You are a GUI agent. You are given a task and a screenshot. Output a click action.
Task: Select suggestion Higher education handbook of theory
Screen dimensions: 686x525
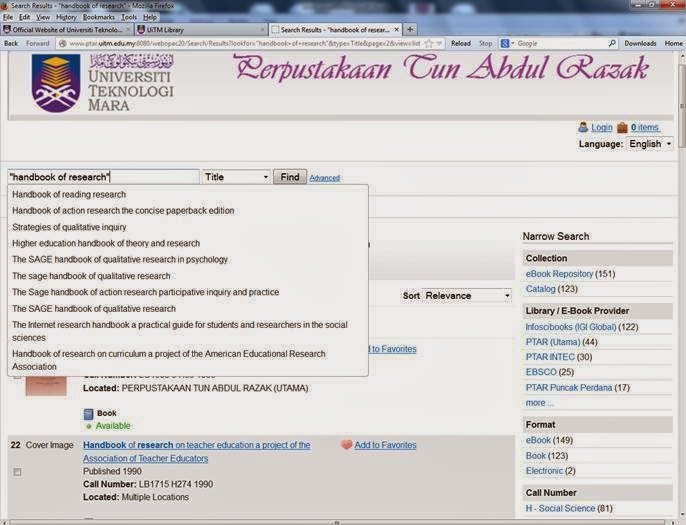(x=188, y=243)
